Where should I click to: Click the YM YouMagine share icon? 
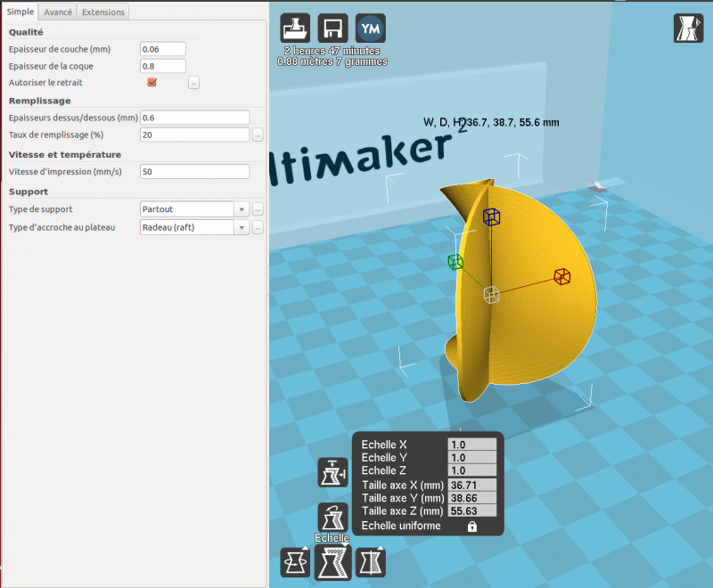371,29
